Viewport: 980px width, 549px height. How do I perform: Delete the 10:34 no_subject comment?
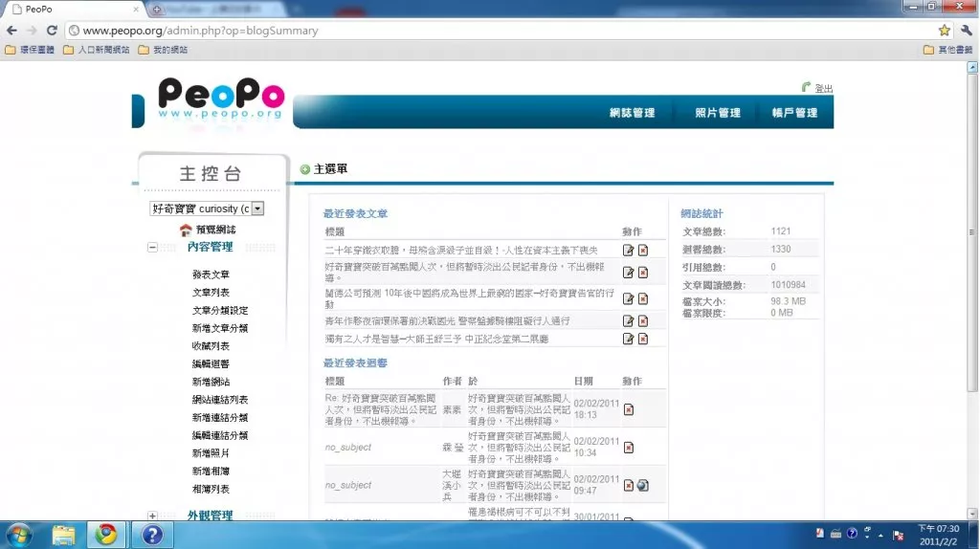(x=629, y=448)
